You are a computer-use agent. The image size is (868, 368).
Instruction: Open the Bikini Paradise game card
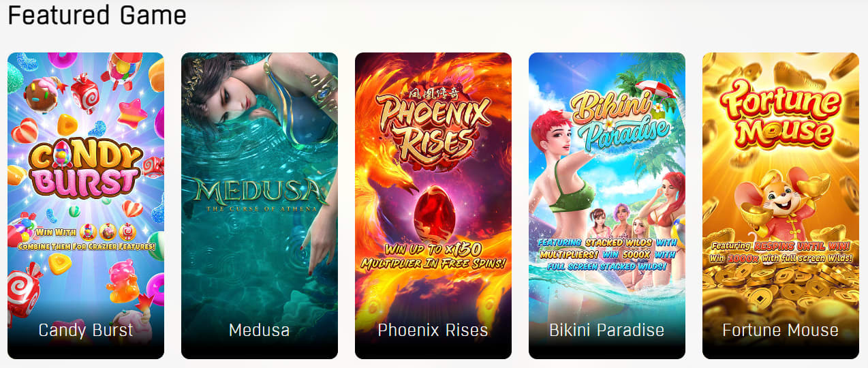pos(607,206)
